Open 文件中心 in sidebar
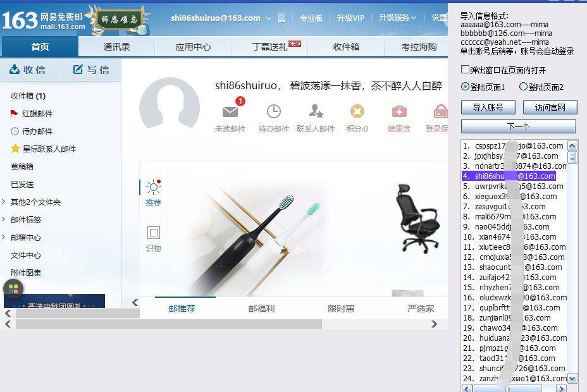The width and height of the screenshot is (587, 392). tap(26, 255)
